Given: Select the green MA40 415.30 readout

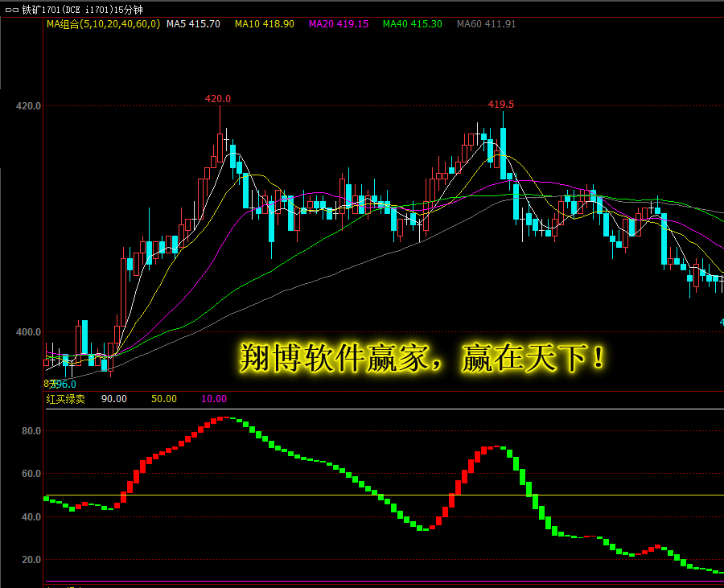Looking at the screenshot, I should point(412,24).
